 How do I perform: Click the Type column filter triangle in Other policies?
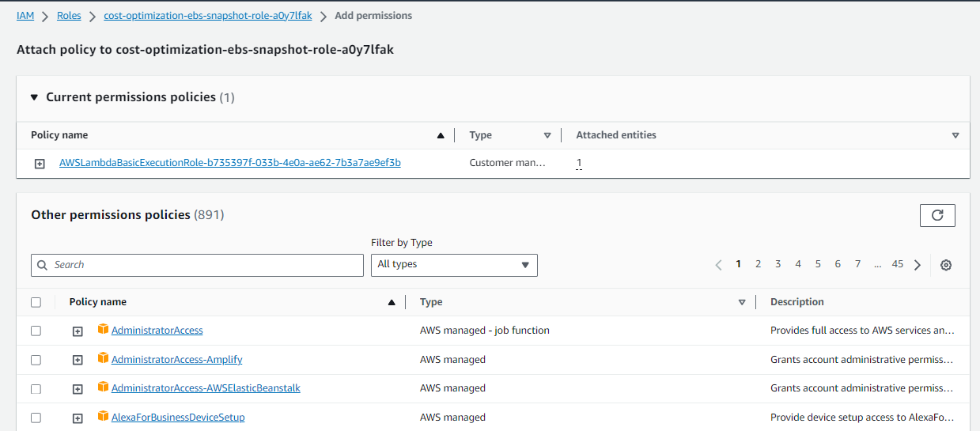[x=742, y=302]
